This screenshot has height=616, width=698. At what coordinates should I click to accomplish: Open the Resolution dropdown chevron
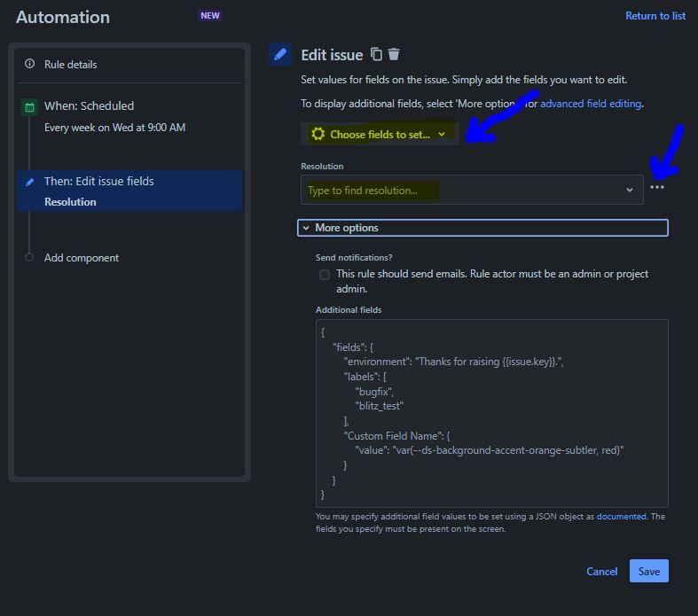(x=630, y=190)
